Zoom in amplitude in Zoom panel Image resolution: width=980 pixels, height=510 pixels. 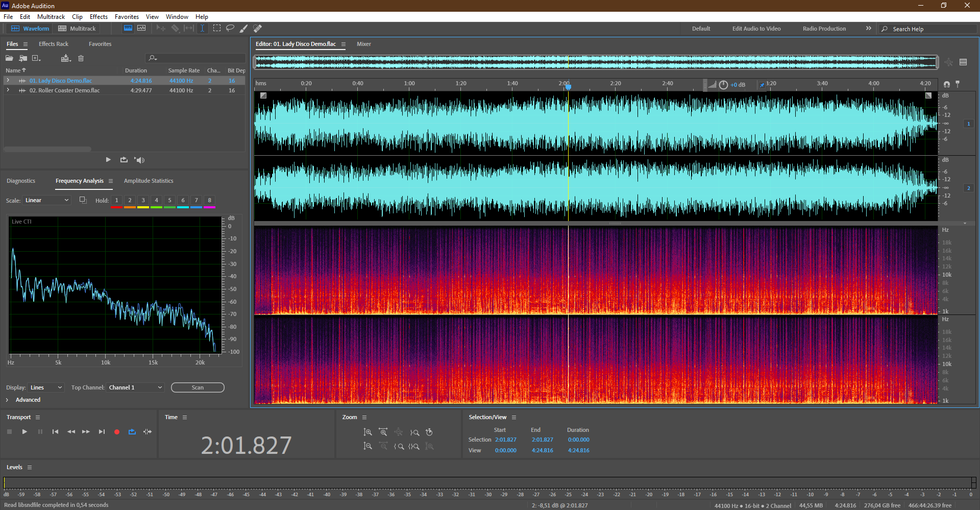pyautogui.click(x=367, y=432)
